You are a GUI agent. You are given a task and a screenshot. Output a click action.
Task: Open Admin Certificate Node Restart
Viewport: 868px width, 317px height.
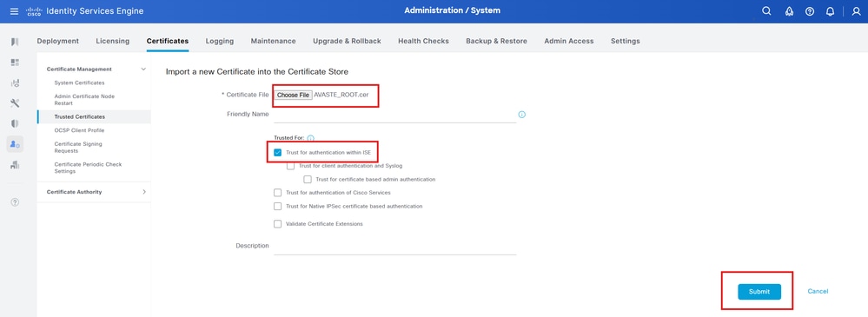click(x=84, y=100)
